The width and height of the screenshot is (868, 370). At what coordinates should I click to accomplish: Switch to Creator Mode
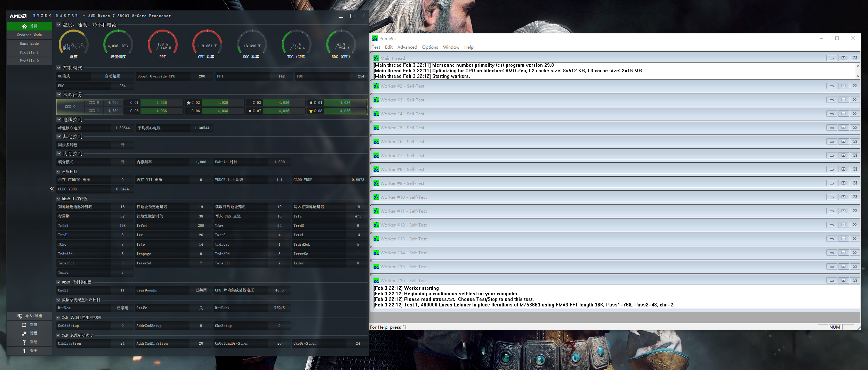(29, 35)
